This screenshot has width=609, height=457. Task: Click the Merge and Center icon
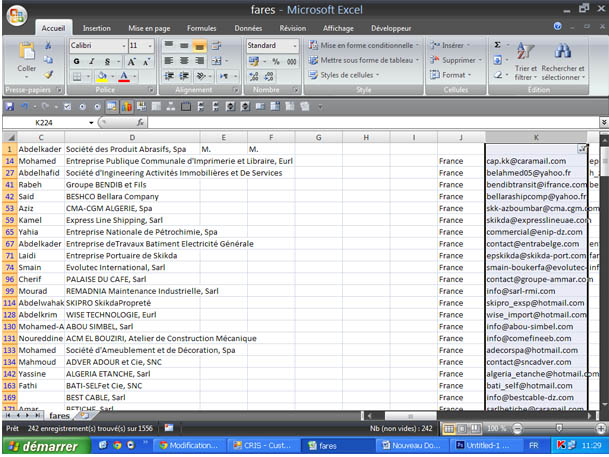216,61
